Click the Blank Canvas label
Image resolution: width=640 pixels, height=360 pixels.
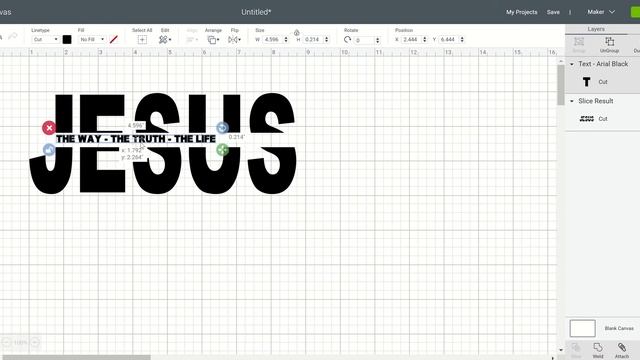pos(619,328)
